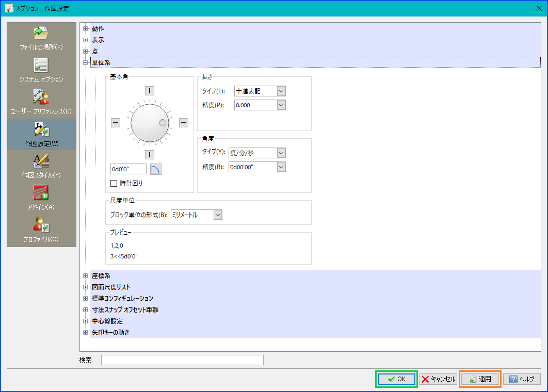Select ユーザー プリファレンス sidebar icon
Screen dimensions: 548x392
click(41, 102)
